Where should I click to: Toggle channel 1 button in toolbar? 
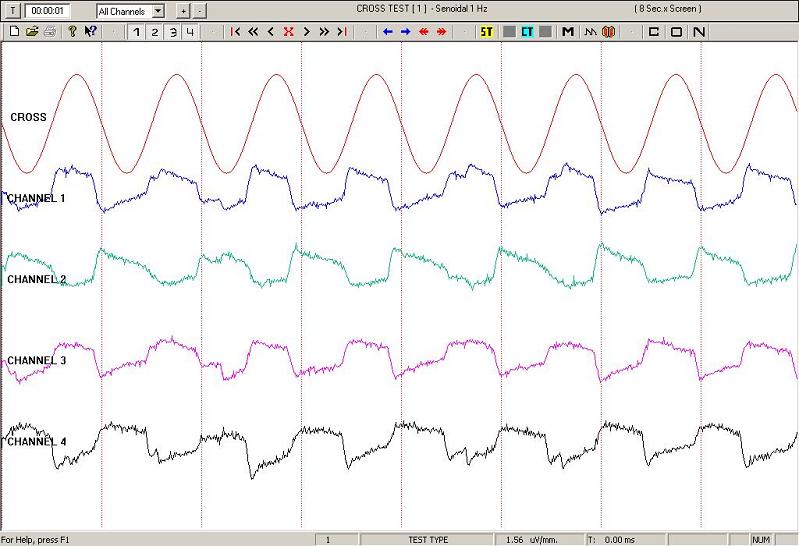(x=136, y=32)
